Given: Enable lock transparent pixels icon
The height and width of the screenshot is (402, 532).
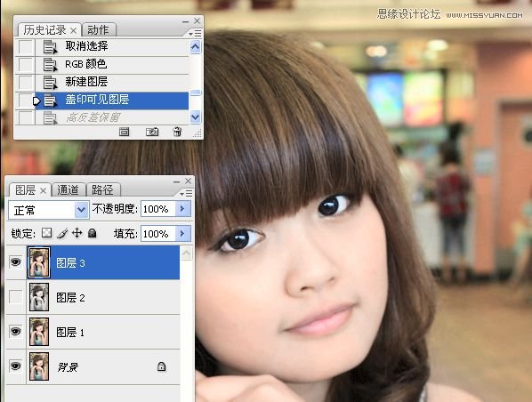Looking at the screenshot, I should point(46,233).
